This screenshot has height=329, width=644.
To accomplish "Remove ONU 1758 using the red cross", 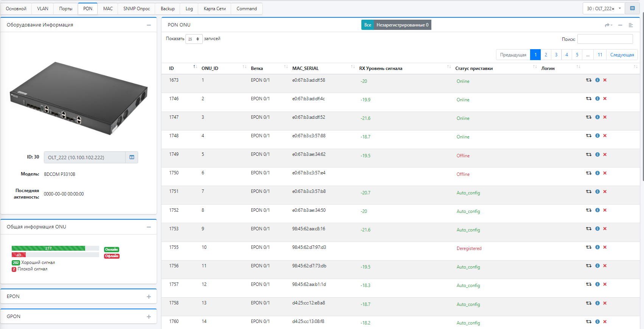I will click(x=605, y=303).
